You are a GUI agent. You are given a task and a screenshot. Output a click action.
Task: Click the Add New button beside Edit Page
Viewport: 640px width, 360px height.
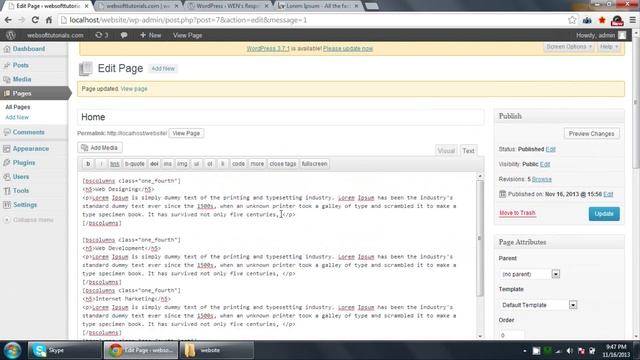click(163, 69)
